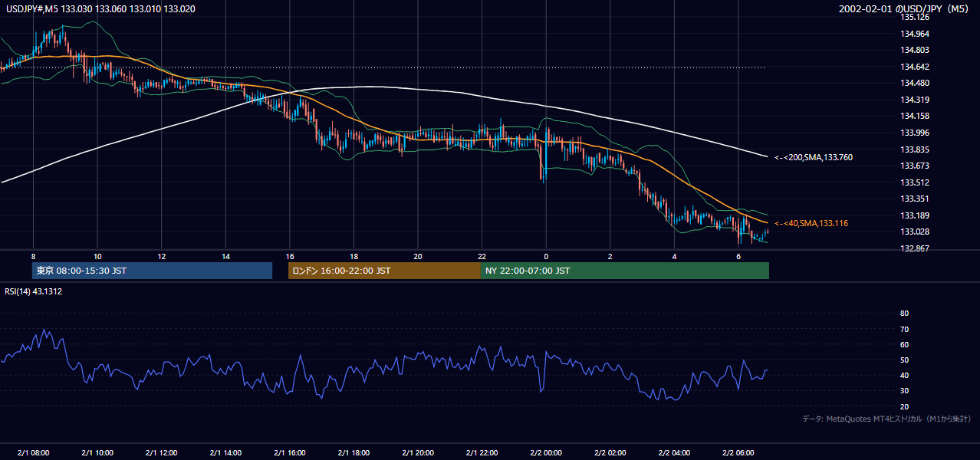
Task: Click the RSI 40 level label
Action: pyautogui.click(x=905, y=375)
